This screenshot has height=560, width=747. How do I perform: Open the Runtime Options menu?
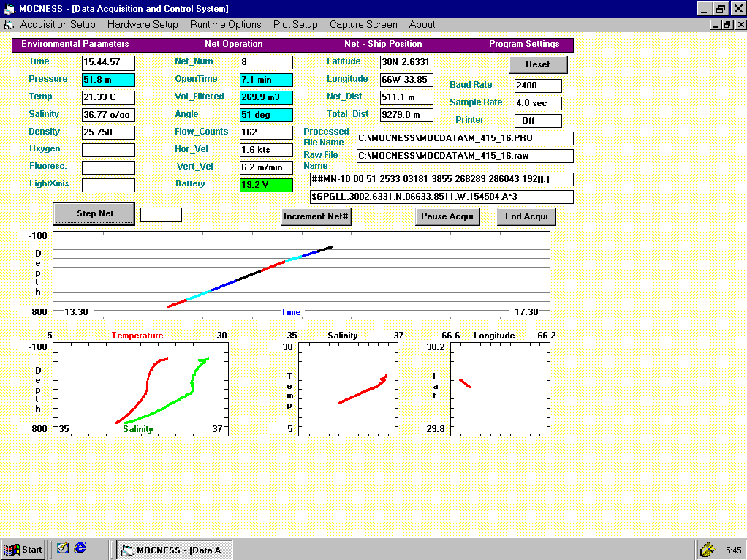pyautogui.click(x=225, y=25)
